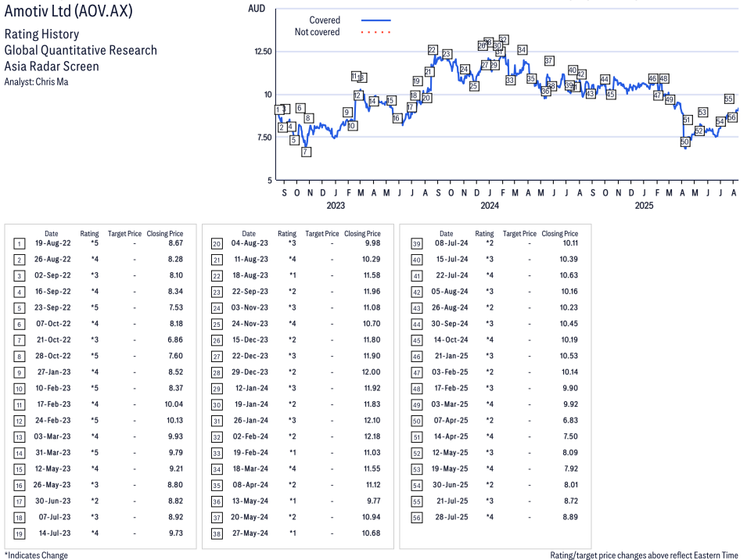Click the Eastern Time footnote text
This screenshot has height=560, width=747.
(644, 555)
